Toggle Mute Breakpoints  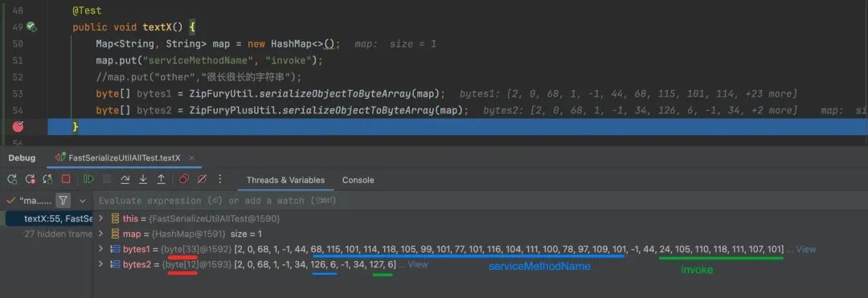click(x=202, y=179)
